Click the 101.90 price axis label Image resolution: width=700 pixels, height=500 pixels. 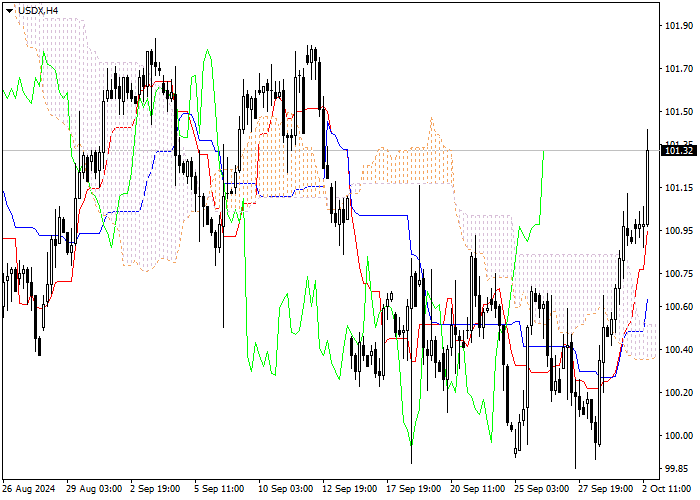[x=679, y=26]
